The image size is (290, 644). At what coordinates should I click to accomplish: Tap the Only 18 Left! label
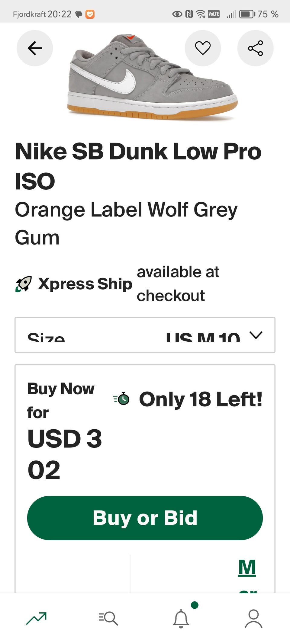[x=201, y=399]
